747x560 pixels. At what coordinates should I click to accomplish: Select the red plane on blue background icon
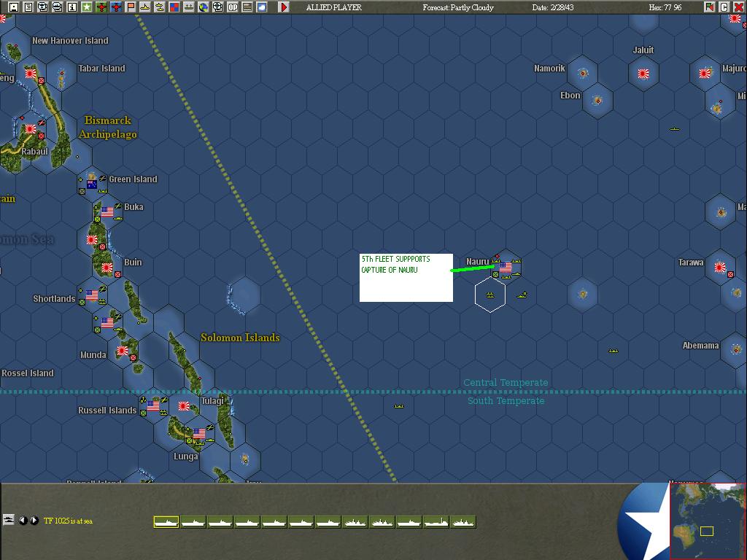pyautogui.click(x=116, y=7)
